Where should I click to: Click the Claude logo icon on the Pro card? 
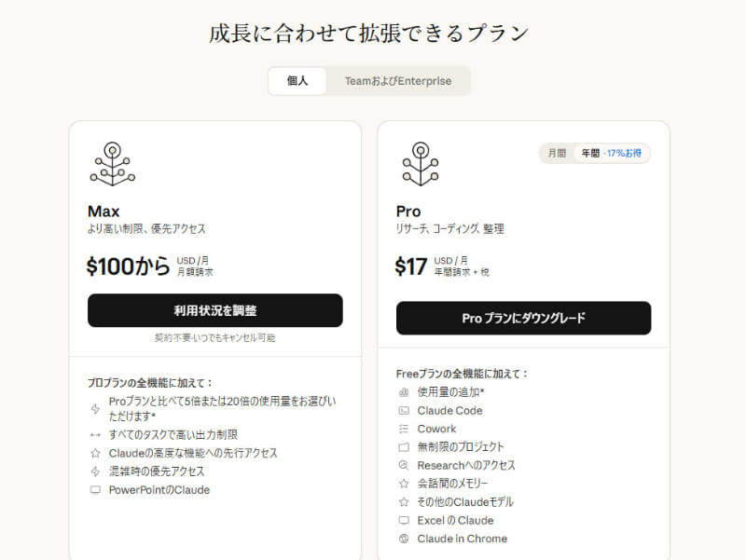tap(421, 164)
